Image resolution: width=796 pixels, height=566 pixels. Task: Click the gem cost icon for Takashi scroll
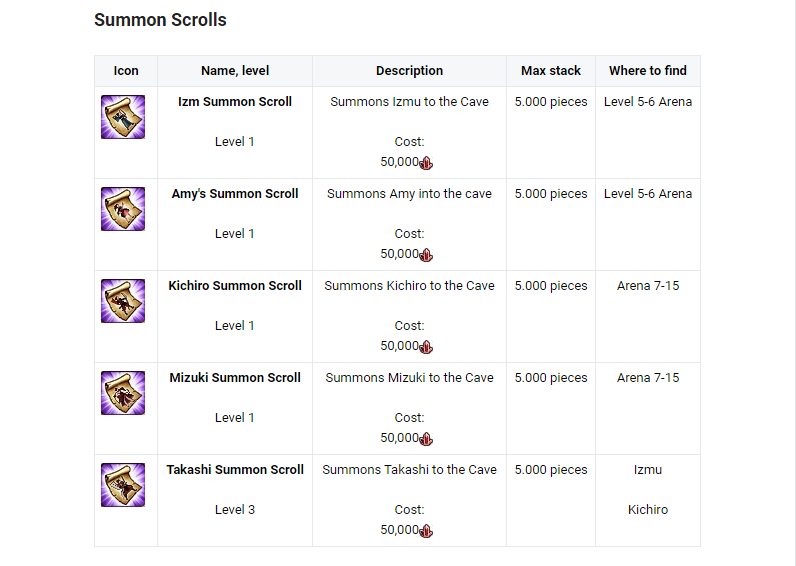(x=426, y=531)
